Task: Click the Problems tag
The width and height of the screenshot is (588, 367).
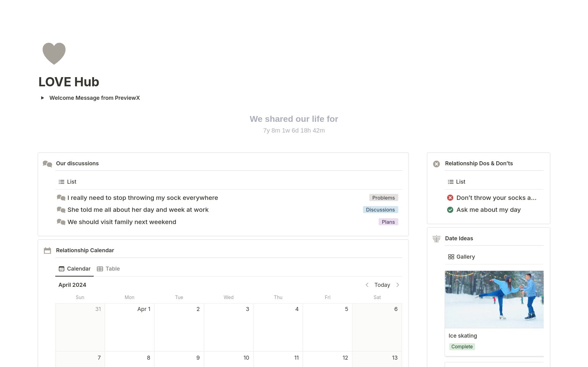Action: (x=383, y=198)
